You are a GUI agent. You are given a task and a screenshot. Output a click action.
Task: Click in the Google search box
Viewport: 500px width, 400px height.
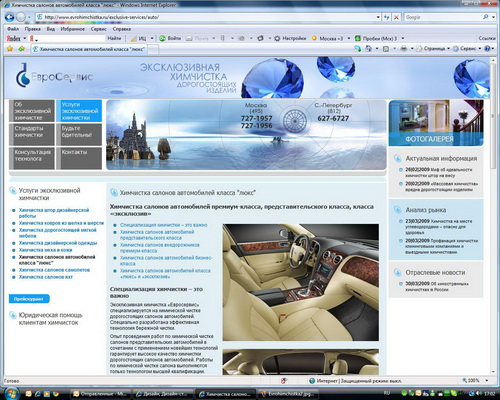click(x=443, y=17)
